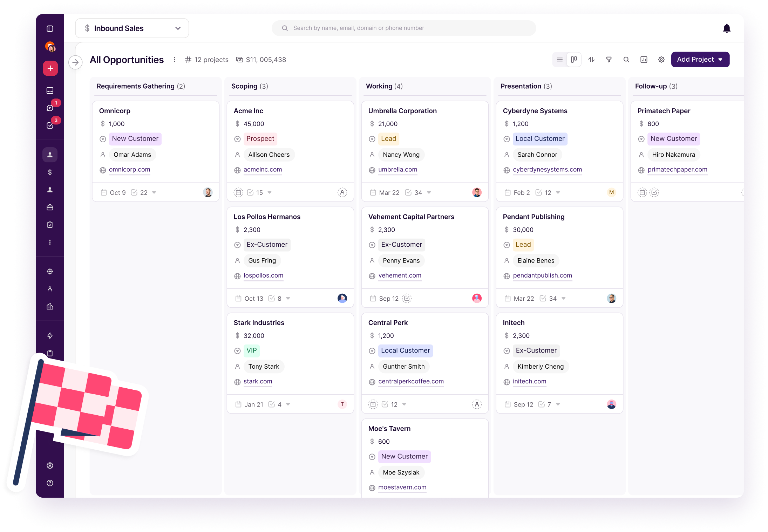Viewport: 768px width, 532px height.
Task: Open view settings gear icon
Action: 661,60
